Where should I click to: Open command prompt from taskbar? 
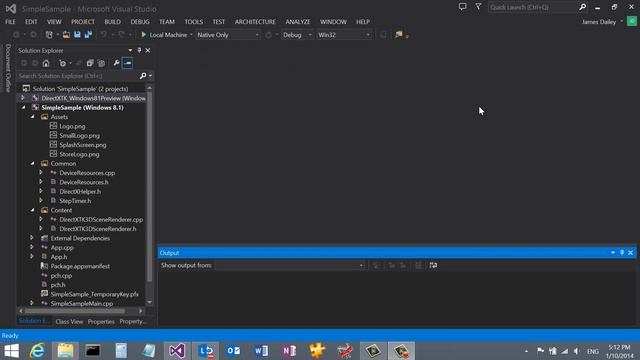pos(93,351)
